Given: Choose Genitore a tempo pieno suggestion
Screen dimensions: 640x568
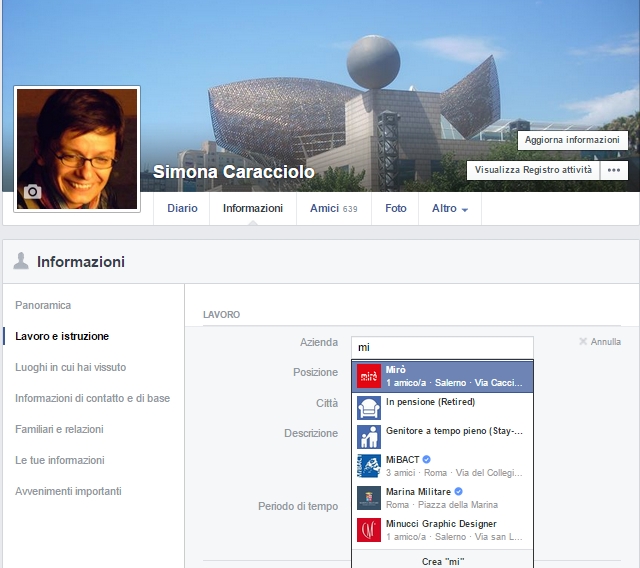Looking at the screenshot, I should click(x=442, y=437).
